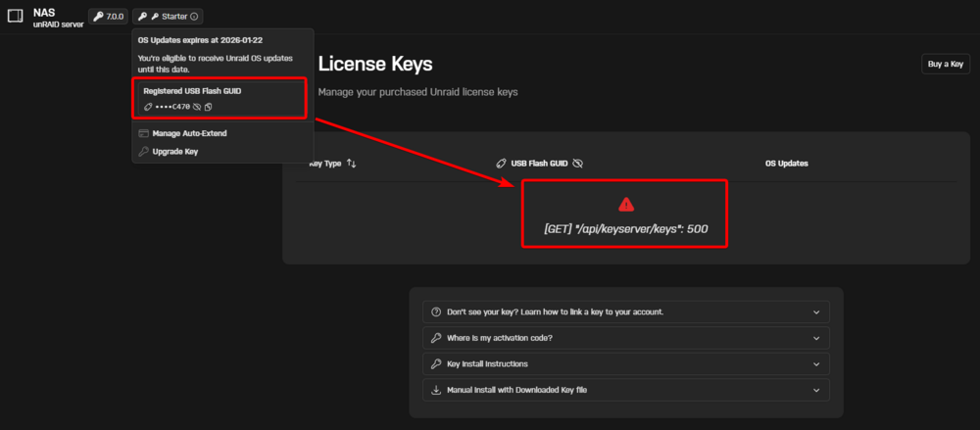This screenshot has width=980, height=430.
Task: Click the Buy a Key button
Action: (x=946, y=64)
